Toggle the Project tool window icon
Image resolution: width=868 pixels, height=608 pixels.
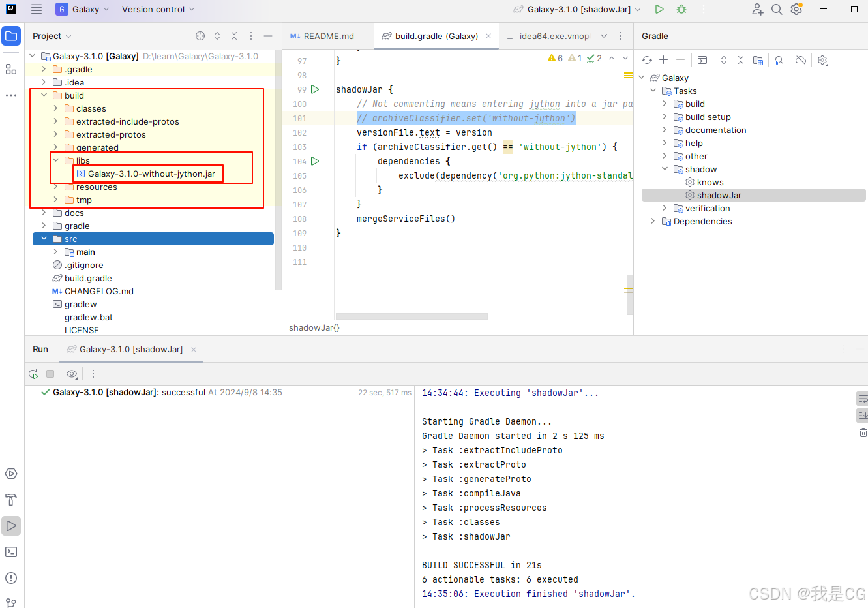point(11,36)
